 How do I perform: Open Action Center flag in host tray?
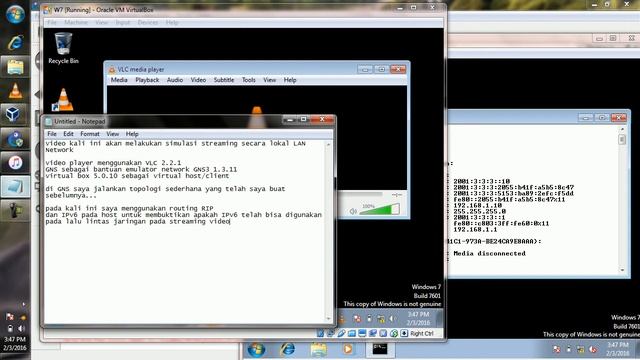click(x=10, y=317)
